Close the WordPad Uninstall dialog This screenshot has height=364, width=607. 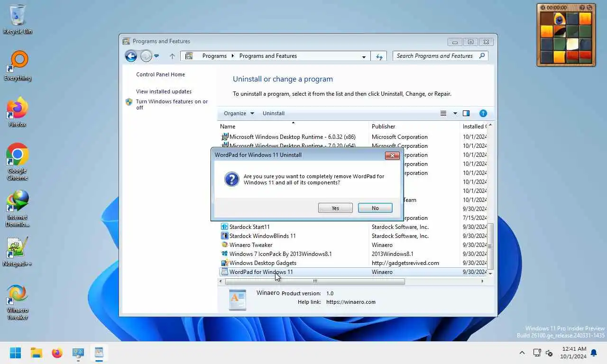(x=392, y=155)
